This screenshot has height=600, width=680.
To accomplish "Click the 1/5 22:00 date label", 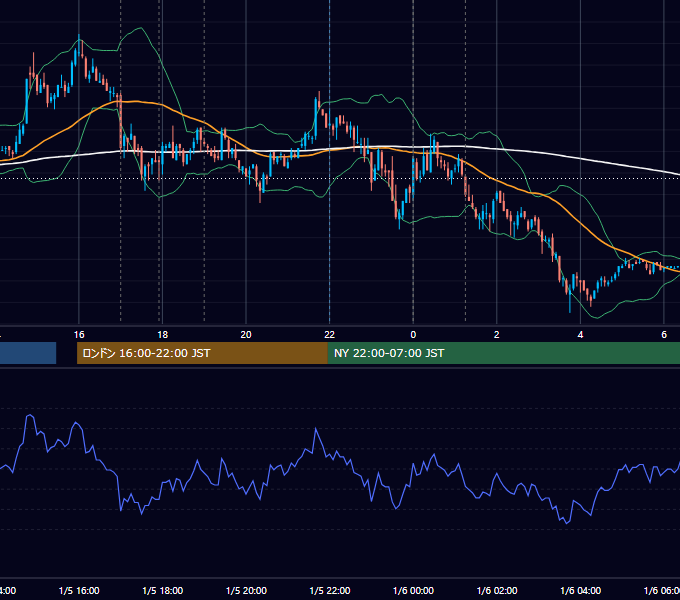I will pos(330,590).
